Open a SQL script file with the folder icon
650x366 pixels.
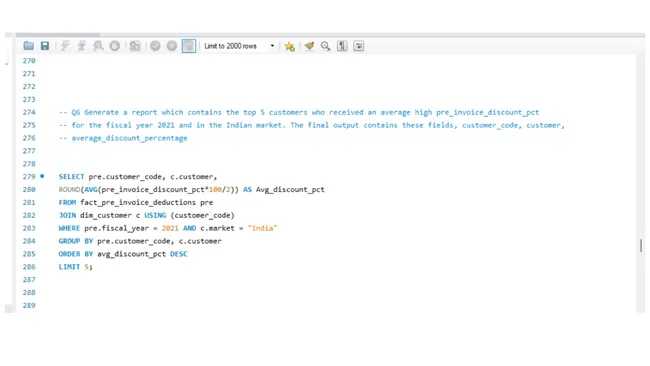click(29, 46)
